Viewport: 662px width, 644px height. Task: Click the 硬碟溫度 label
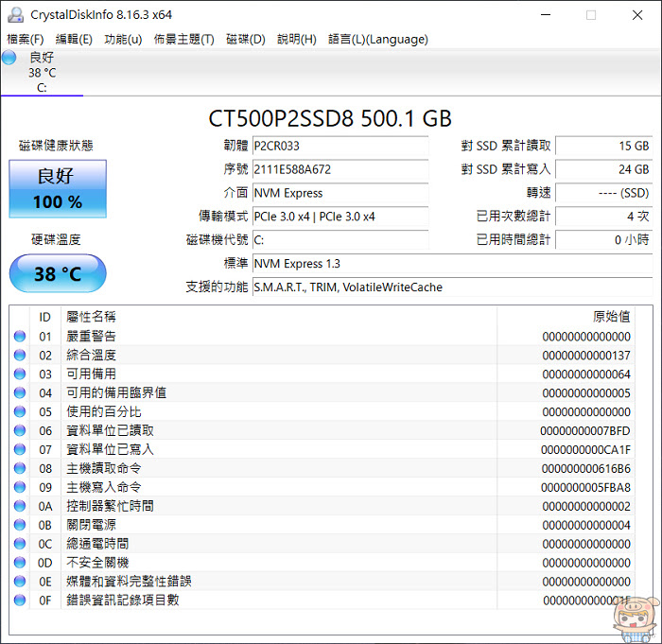[x=56, y=240]
